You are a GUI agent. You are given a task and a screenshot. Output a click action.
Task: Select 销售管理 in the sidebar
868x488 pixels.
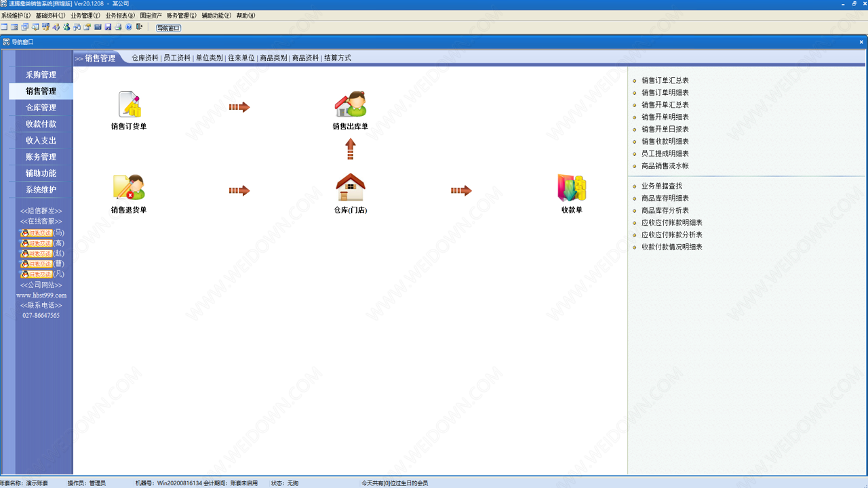click(x=41, y=91)
